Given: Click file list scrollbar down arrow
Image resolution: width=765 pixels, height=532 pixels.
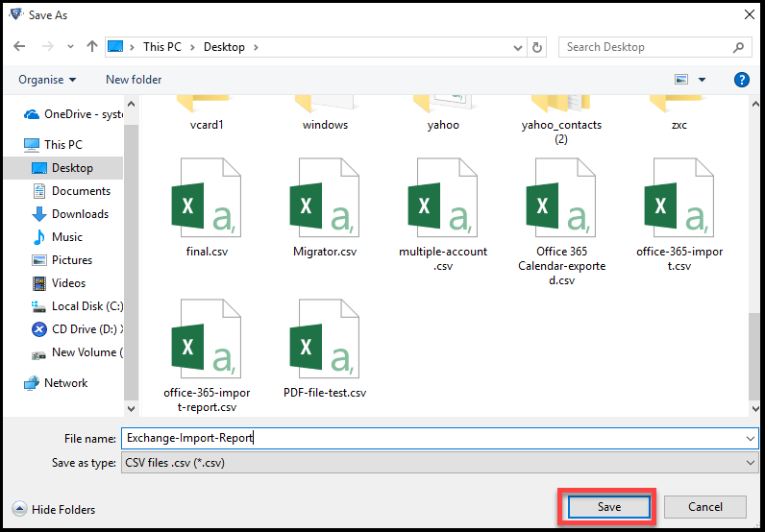Looking at the screenshot, I should click(755, 409).
